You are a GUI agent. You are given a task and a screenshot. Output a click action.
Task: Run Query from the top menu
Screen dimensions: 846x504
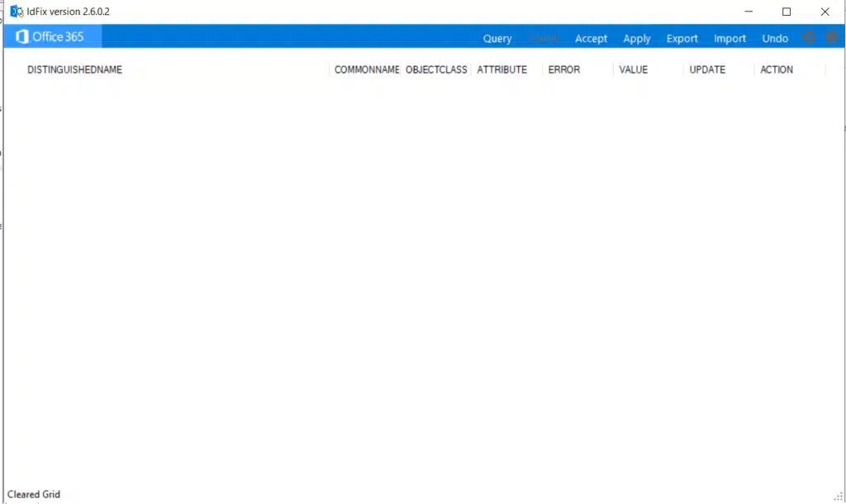tap(497, 39)
